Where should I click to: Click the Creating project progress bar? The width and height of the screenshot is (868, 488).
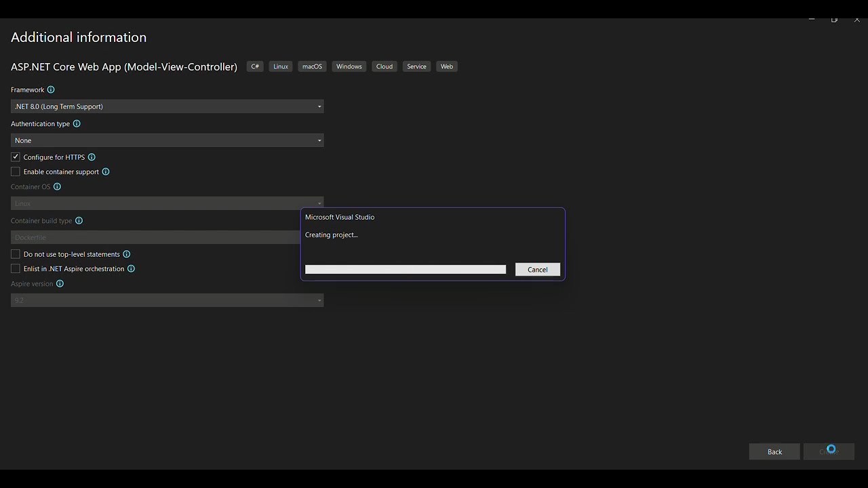(x=406, y=270)
